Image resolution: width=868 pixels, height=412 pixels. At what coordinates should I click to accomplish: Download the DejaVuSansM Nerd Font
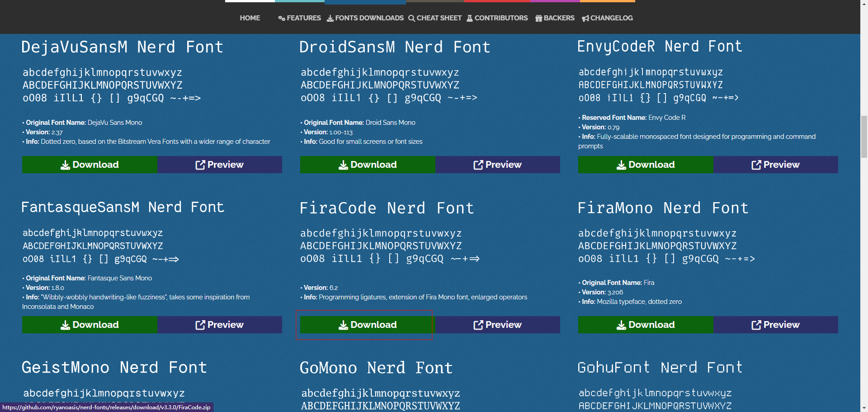click(x=90, y=165)
